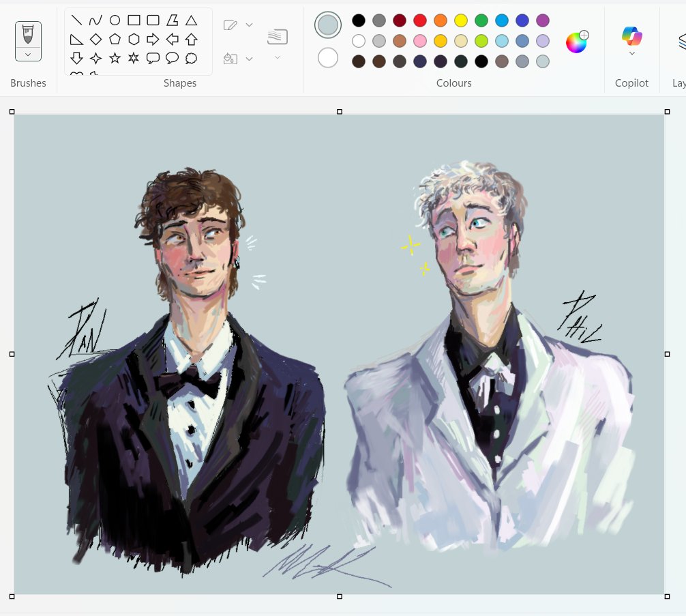Screen dimensions: 686x616
Task: Pick the dark grey swatch, top row
Action: (x=379, y=20)
